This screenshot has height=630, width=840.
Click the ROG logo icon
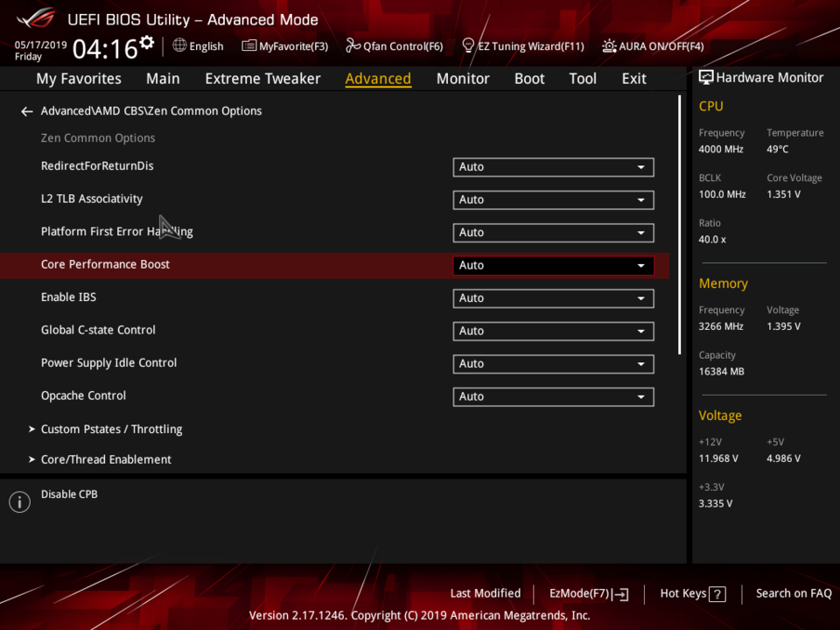pyautogui.click(x=36, y=17)
